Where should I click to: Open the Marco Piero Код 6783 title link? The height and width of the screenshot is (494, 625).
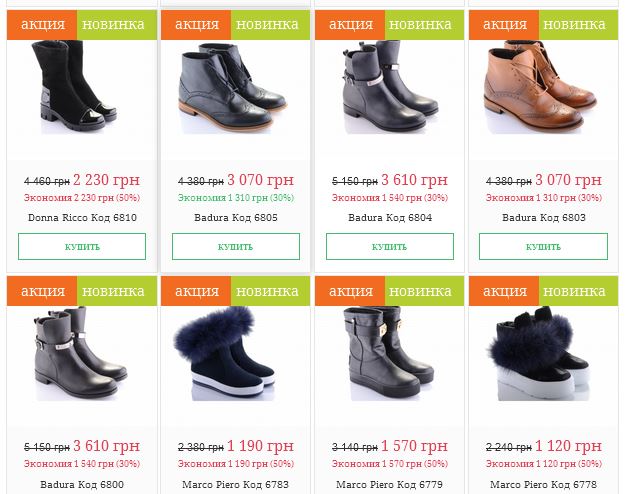point(235,485)
